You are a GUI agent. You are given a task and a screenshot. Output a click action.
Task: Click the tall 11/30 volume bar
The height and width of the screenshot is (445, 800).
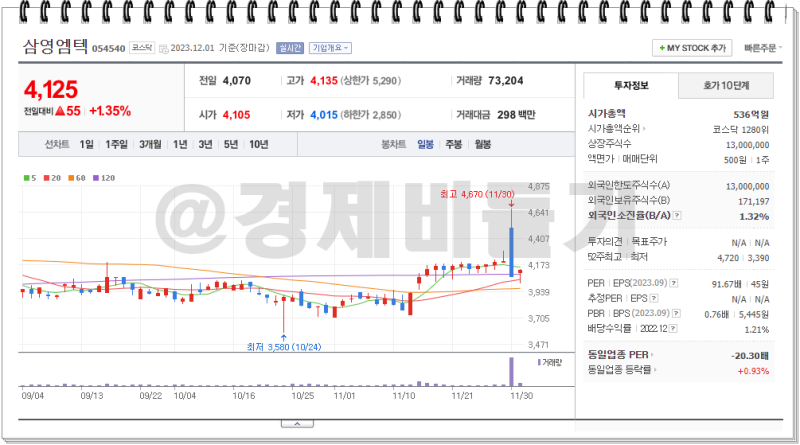click(x=511, y=372)
